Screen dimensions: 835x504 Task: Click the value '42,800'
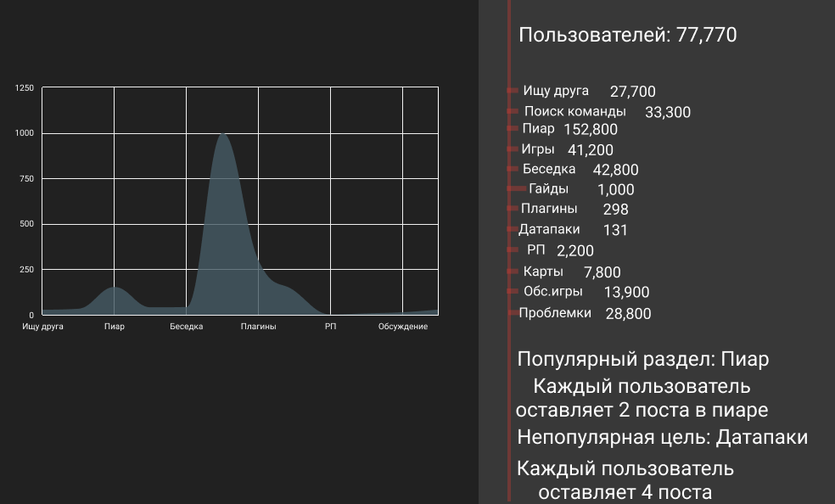point(615,170)
